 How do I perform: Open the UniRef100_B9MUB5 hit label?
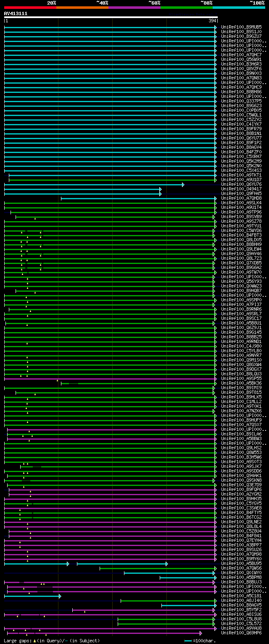pyautogui.click(x=241, y=27)
